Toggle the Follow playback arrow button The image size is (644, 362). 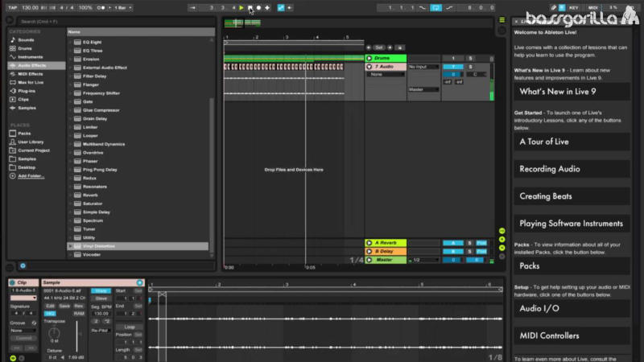pos(192,7)
